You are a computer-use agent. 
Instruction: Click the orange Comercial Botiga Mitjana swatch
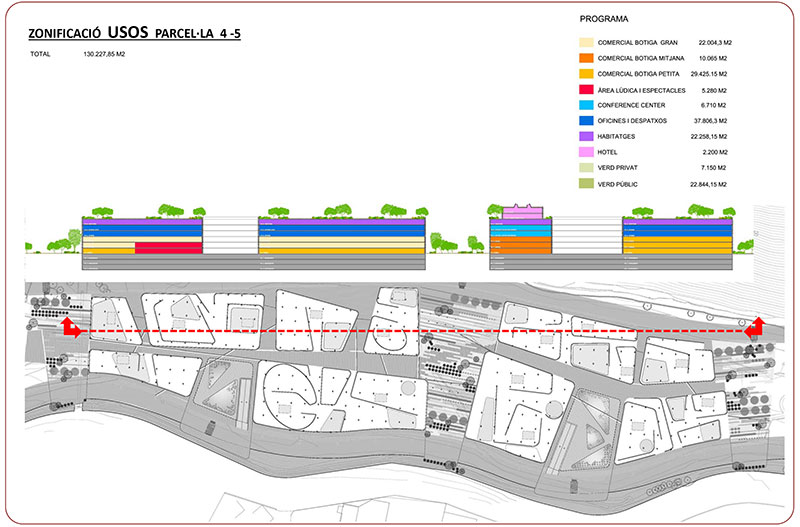point(586,60)
